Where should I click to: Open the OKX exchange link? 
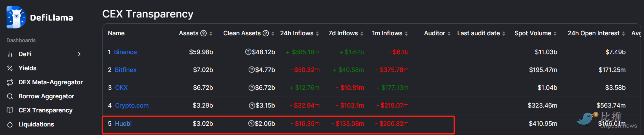[121, 88]
